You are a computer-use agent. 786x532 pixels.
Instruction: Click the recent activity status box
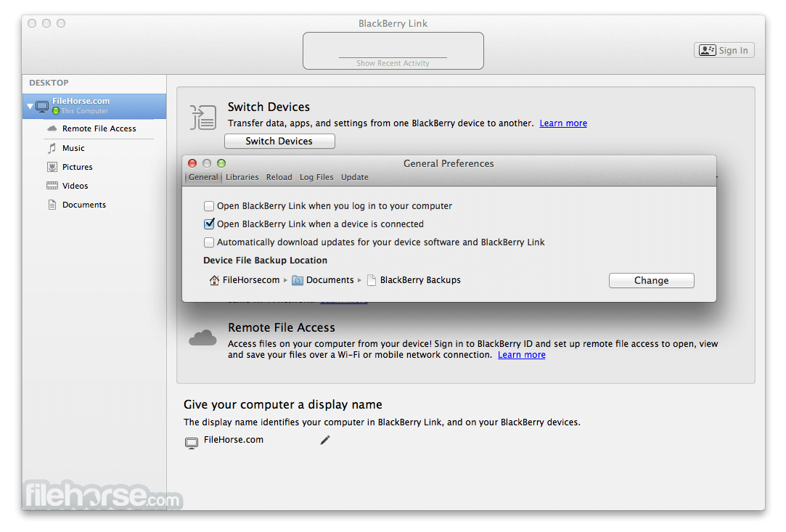(393, 51)
